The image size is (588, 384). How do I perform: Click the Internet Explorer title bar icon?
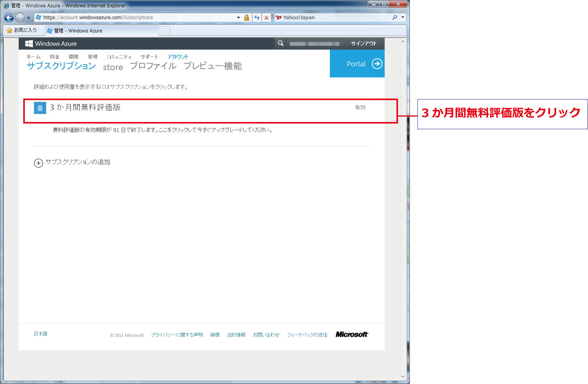point(6,5)
